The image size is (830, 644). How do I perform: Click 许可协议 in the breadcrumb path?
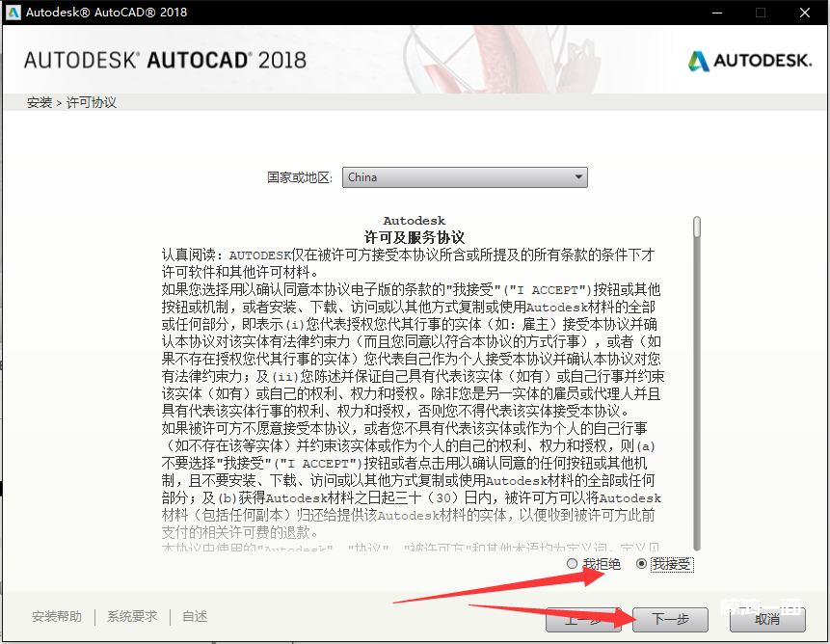(x=92, y=102)
